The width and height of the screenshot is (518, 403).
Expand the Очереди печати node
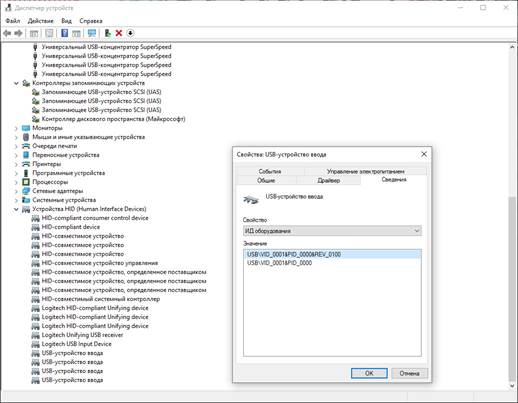16,146
